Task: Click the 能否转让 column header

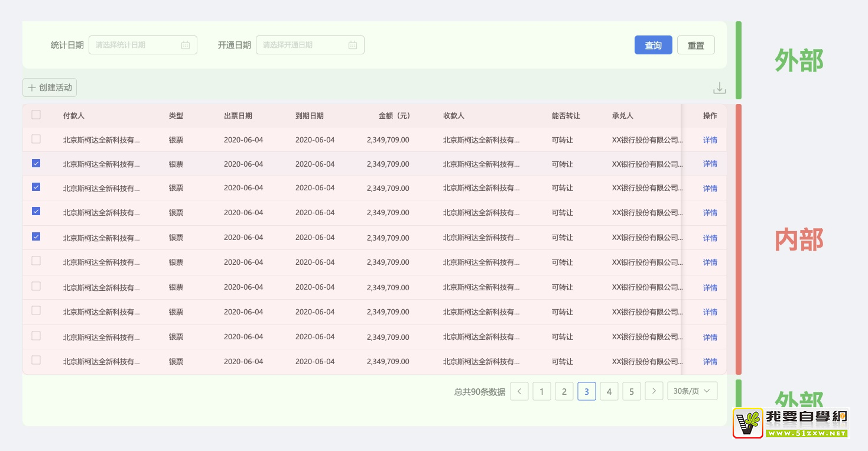Action: click(566, 116)
